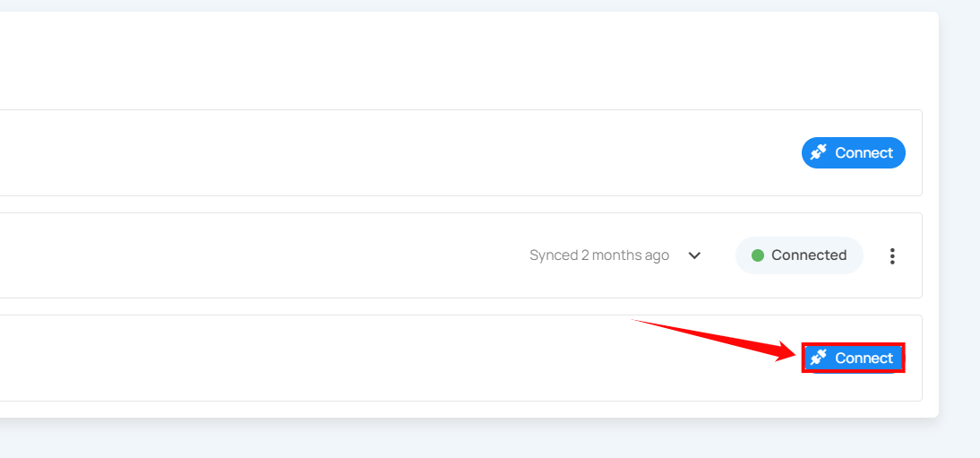Click the Connected status badge
The height and width of the screenshot is (458, 980).
[799, 255]
